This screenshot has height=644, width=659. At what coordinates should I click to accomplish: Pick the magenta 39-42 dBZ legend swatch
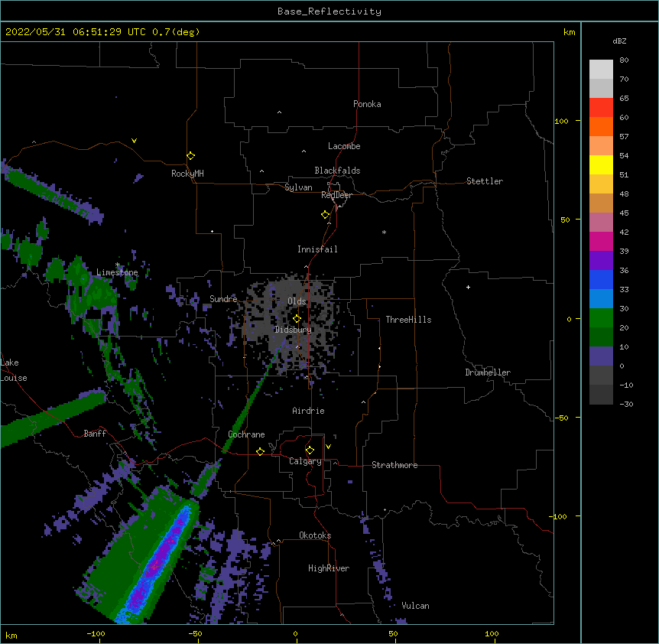tap(601, 241)
